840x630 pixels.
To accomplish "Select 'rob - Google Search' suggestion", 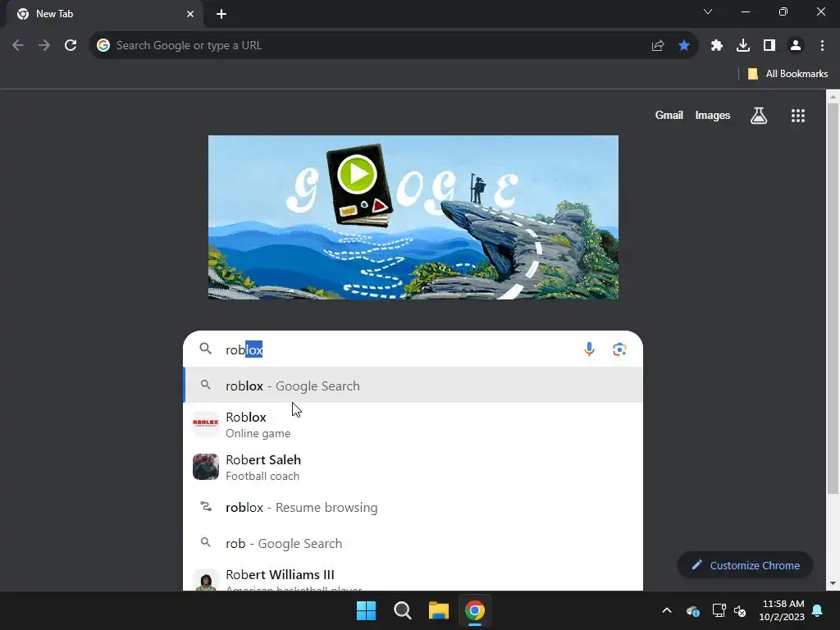I will [413, 543].
